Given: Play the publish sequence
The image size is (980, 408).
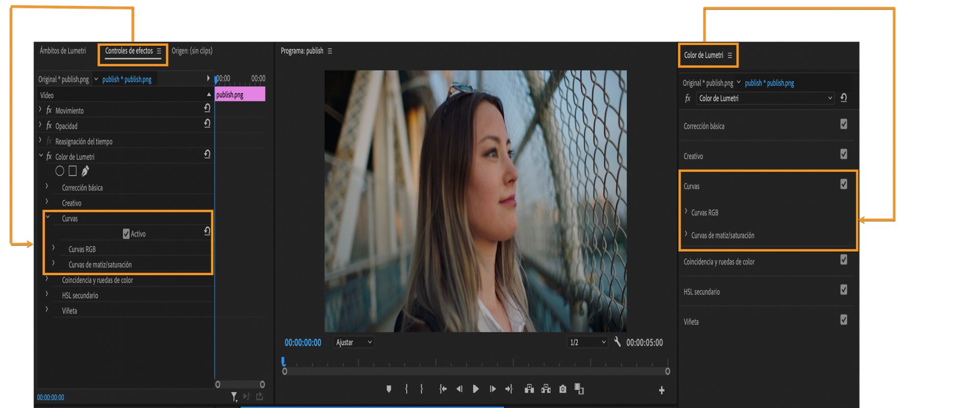Looking at the screenshot, I should tap(476, 389).
